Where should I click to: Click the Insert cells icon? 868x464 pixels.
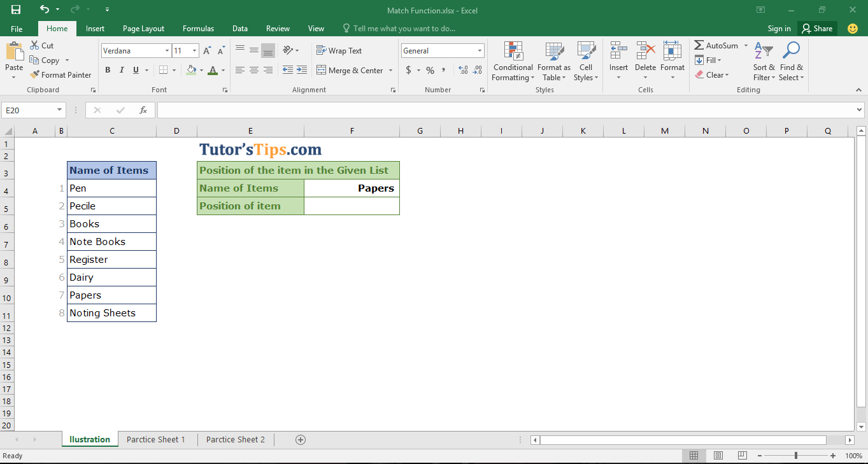coord(618,51)
